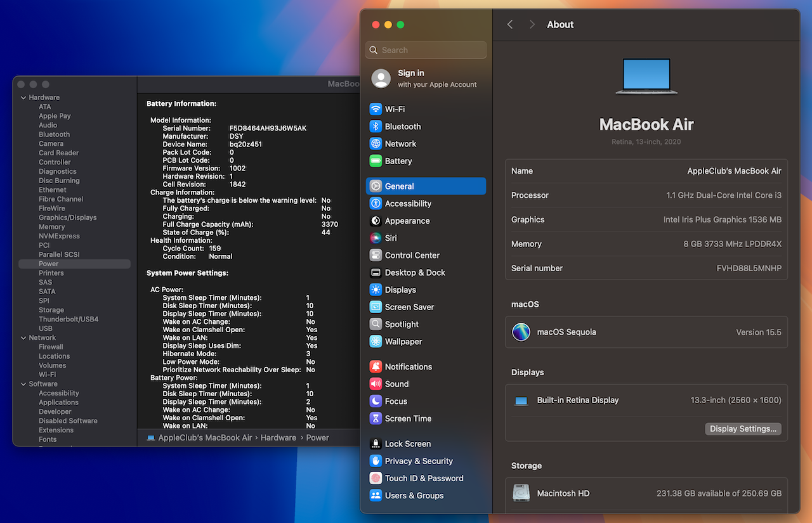812x523 pixels.
Task: Open the Accessibility icon
Action: pyautogui.click(x=376, y=203)
